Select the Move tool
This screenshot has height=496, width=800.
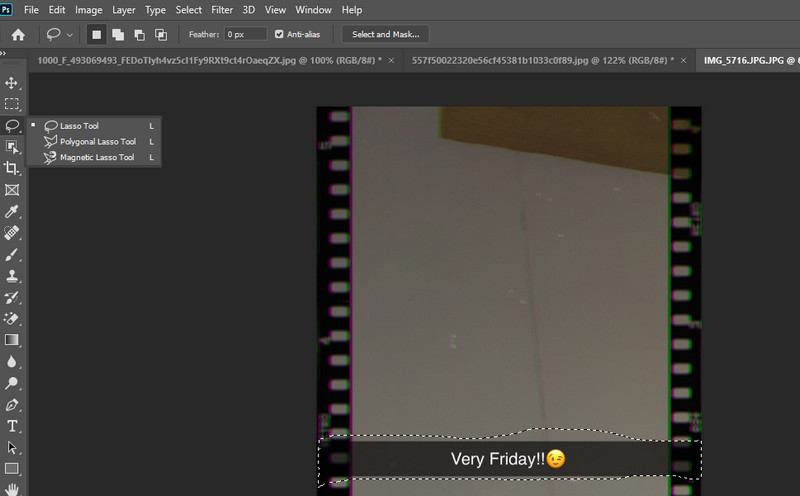click(12, 83)
